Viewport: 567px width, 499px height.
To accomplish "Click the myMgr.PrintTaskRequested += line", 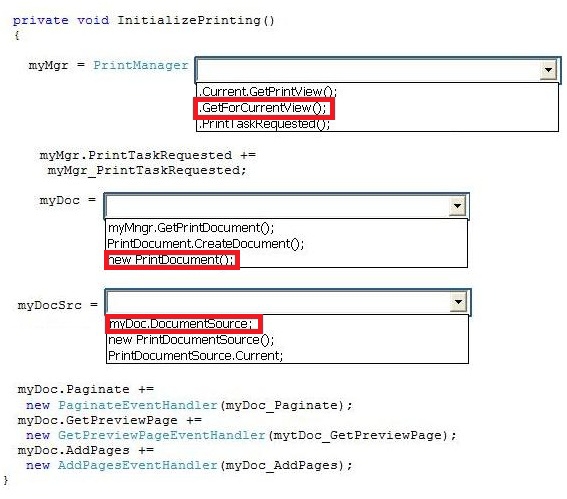I will [x=148, y=155].
